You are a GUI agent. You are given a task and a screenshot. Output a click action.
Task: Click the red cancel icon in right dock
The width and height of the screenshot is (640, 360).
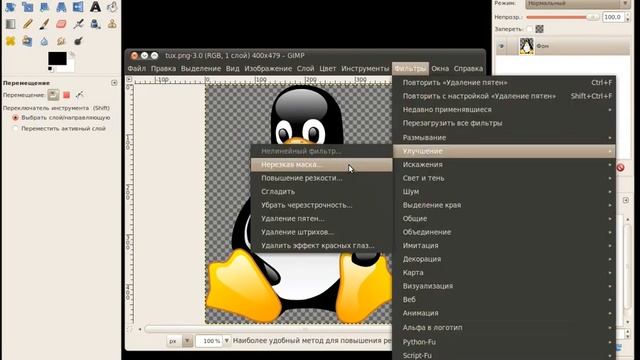click(620, 167)
